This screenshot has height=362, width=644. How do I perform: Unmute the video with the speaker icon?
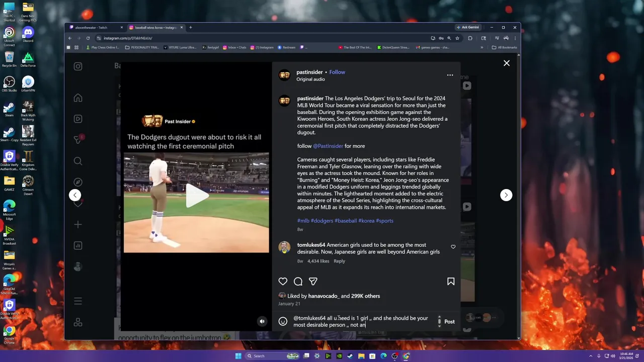(262, 321)
